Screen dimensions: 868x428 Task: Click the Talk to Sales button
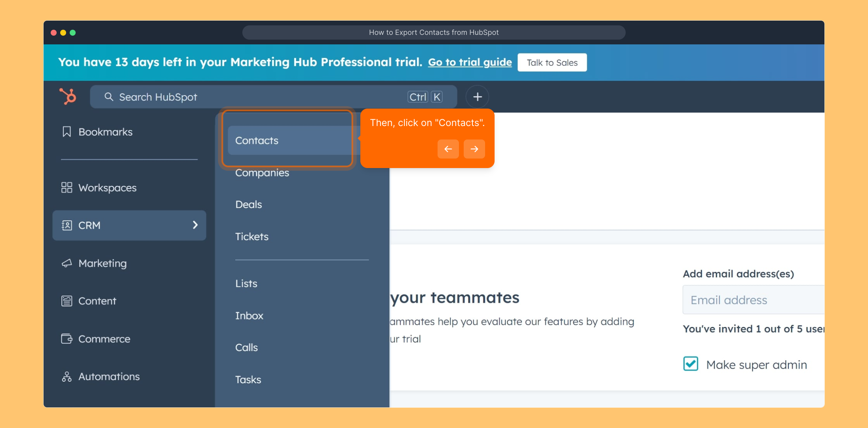tap(552, 63)
